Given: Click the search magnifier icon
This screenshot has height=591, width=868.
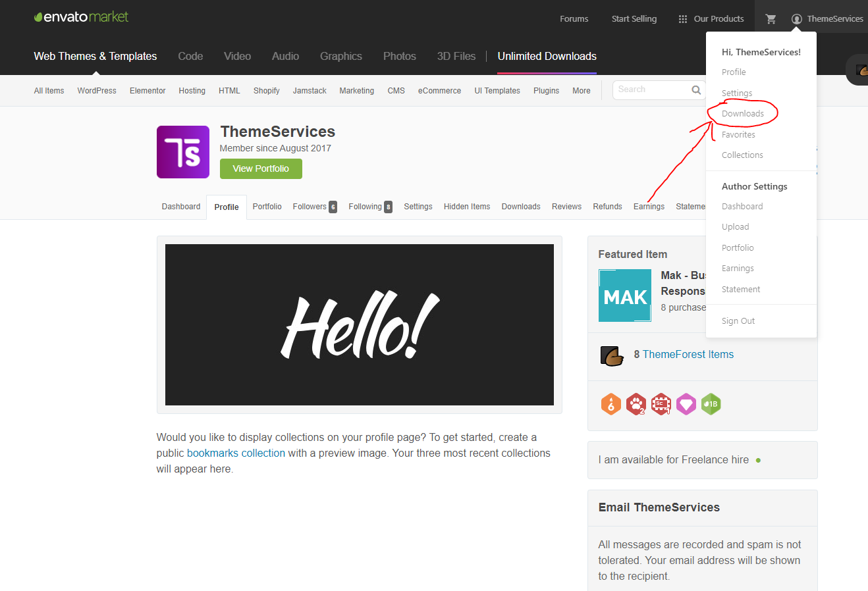Looking at the screenshot, I should (696, 90).
